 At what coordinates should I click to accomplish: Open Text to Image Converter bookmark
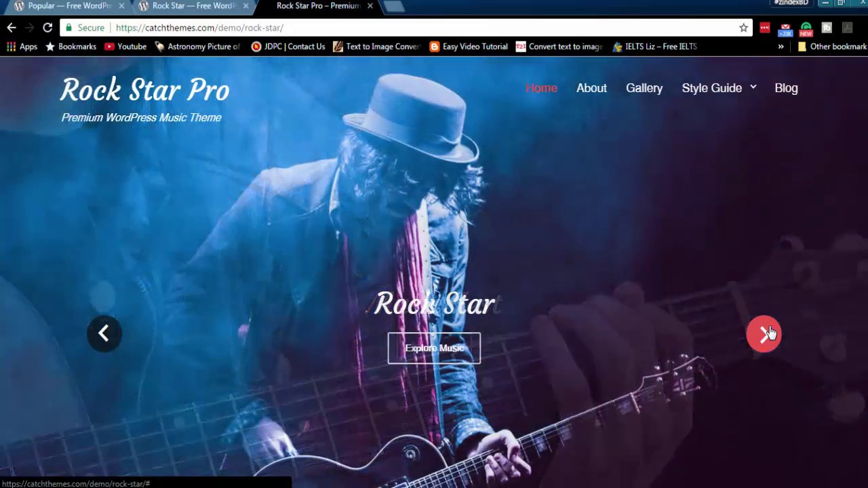click(x=377, y=47)
